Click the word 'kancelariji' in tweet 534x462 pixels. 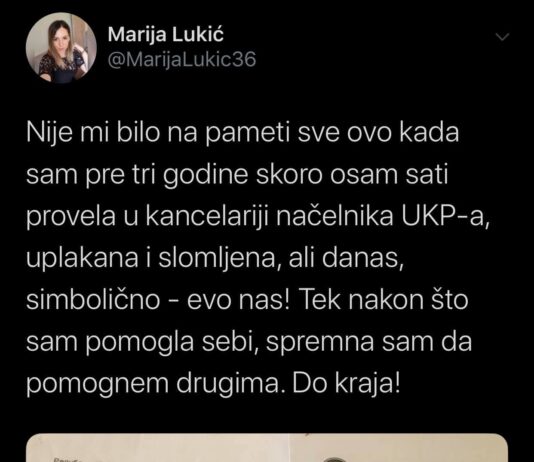207,217
